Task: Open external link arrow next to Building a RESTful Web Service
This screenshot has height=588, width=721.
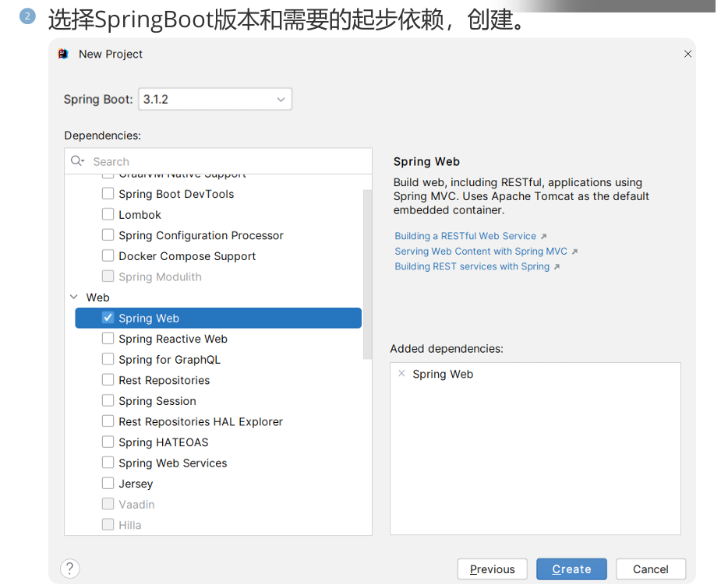Action: [543, 236]
